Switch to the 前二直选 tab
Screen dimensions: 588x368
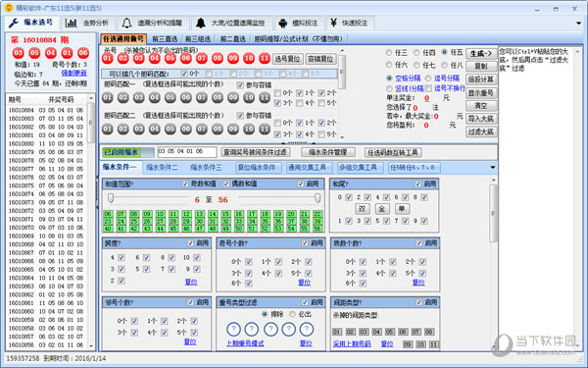(x=232, y=39)
